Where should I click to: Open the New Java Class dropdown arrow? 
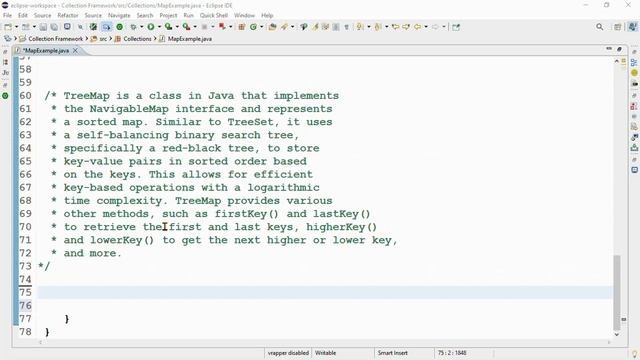261,27
